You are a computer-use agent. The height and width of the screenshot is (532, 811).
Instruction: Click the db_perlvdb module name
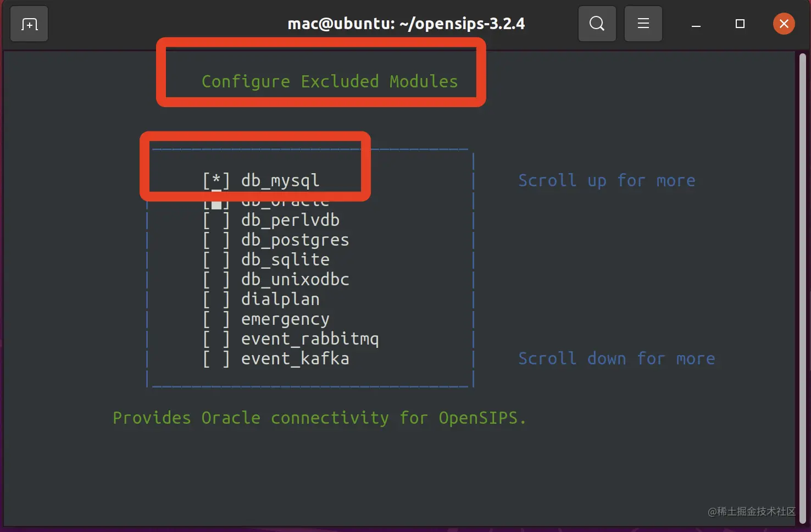[290, 220]
